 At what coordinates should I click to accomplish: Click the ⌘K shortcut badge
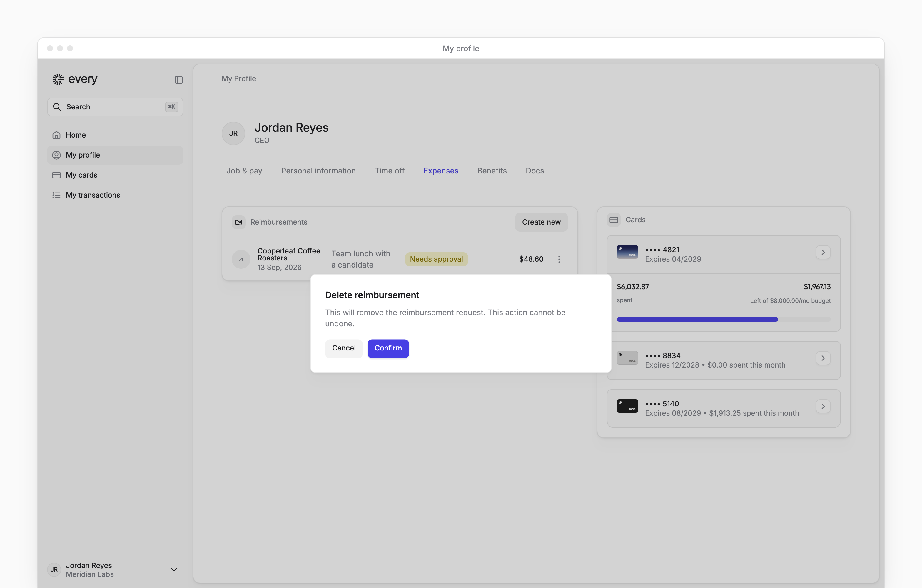pyautogui.click(x=171, y=107)
